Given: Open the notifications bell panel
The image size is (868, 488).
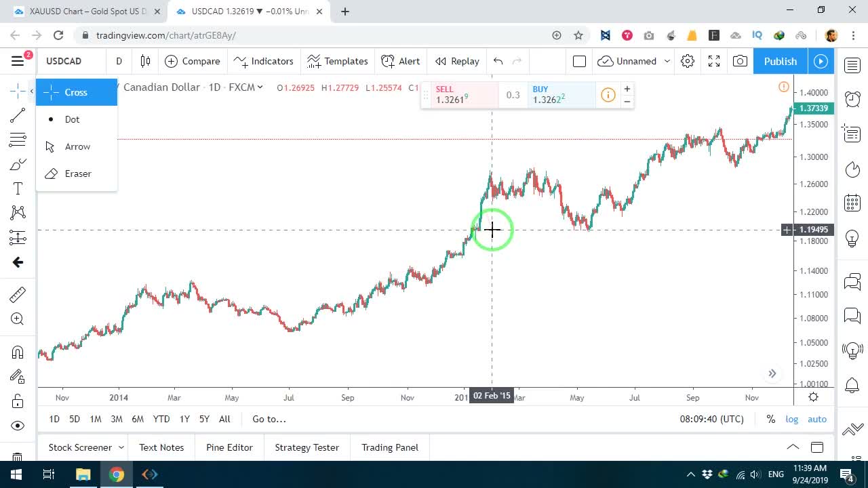Looking at the screenshot, I should pyautogui.click(x=852, y=386).
